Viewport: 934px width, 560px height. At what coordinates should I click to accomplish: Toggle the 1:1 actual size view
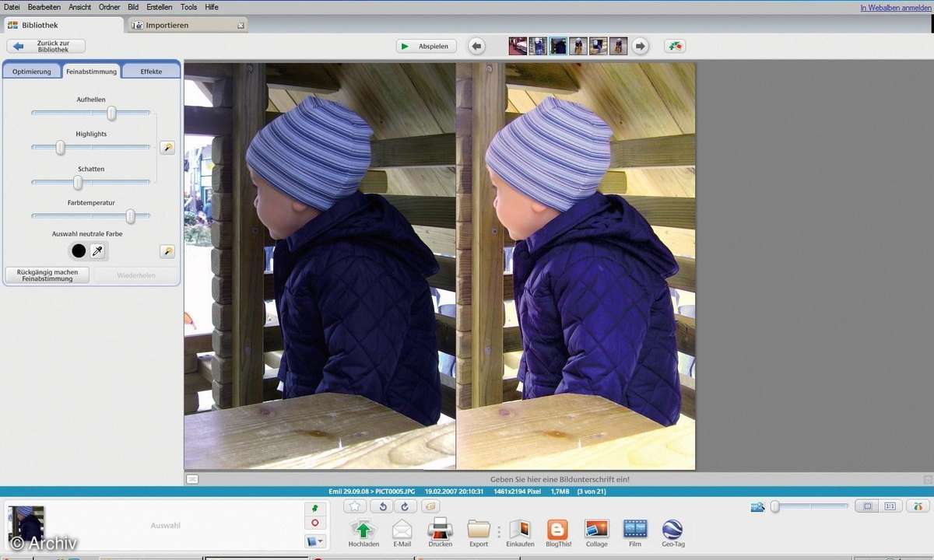890,506
